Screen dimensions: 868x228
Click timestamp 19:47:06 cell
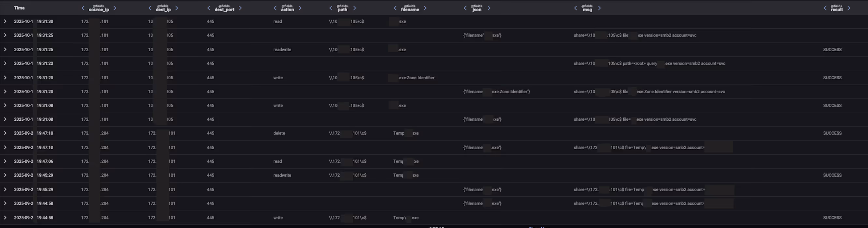point(33,161)
